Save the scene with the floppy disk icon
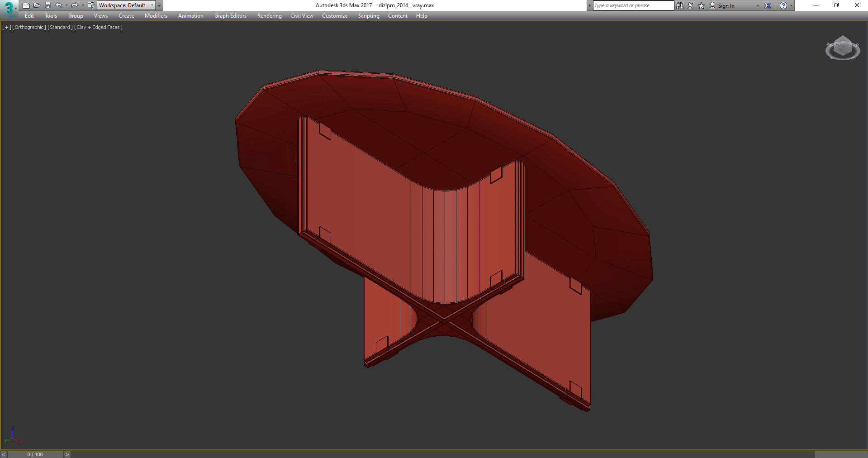This screenshot has height=458, width=868. pos(48,5)
